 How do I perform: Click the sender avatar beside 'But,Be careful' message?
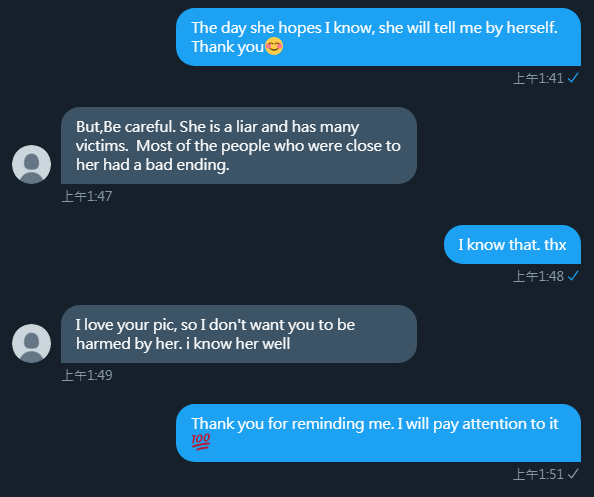pyautogui.click(x=31, y=164)
